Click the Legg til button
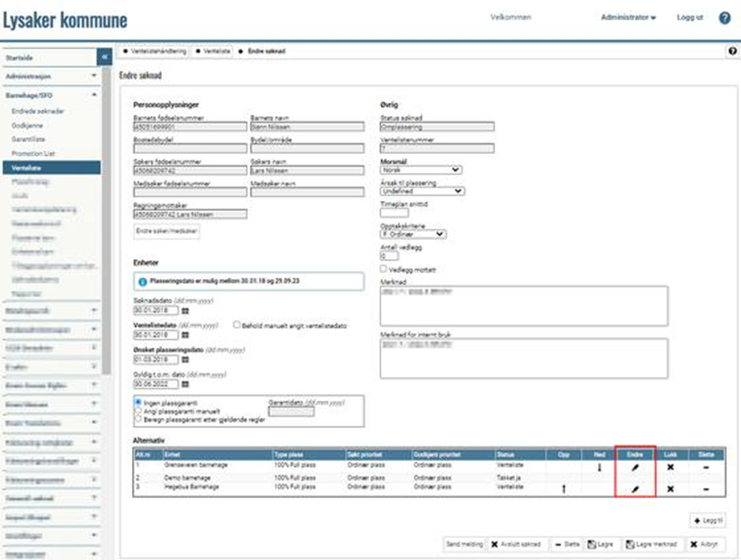741x560 pixels. tap(708, 521)
